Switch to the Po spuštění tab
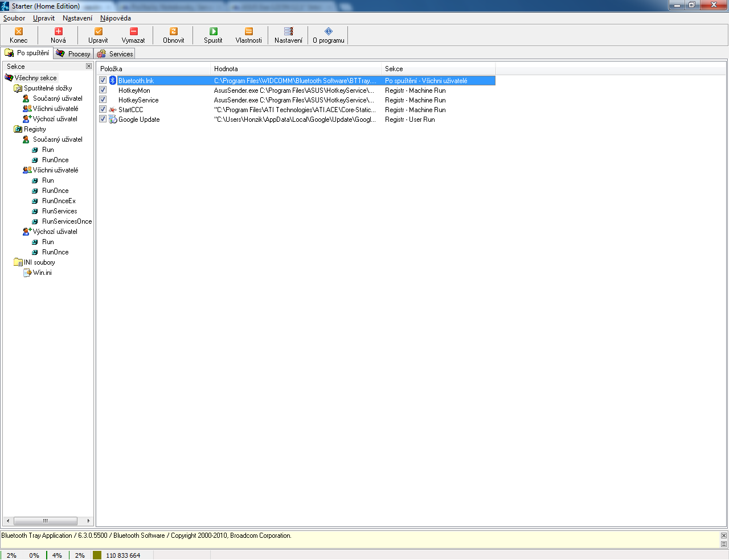Screen dimensions: 729x560 (x=27, y=53)
